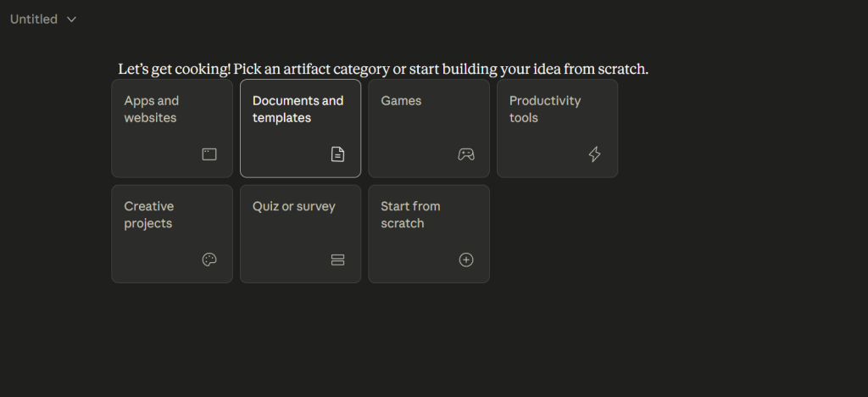Click the stacked rows quiz icon
This screenshot has height=397, width=868.
coord(337,260)
